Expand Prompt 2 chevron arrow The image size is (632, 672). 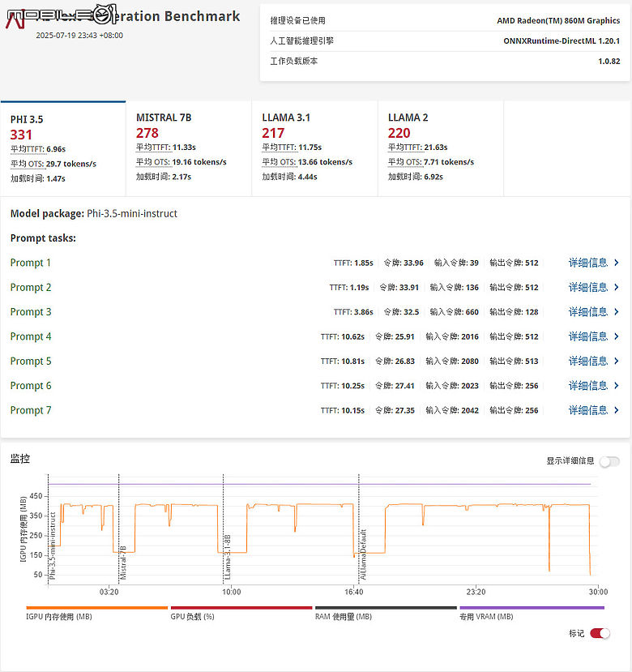coord(616,287)
